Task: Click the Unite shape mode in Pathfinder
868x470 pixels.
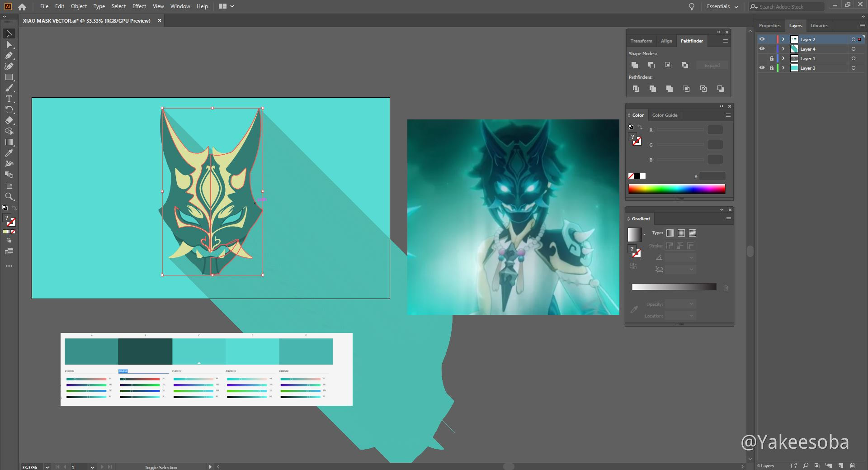Action: point(635,65)
